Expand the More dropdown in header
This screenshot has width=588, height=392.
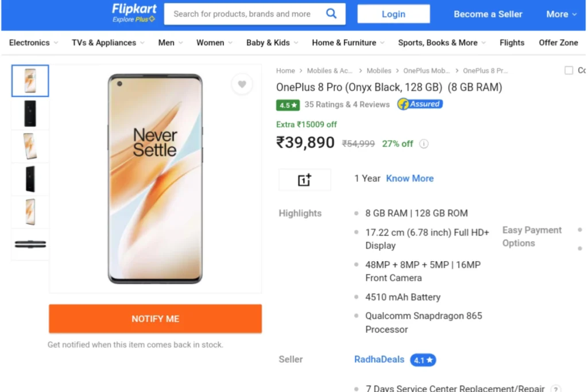point(561,14)
